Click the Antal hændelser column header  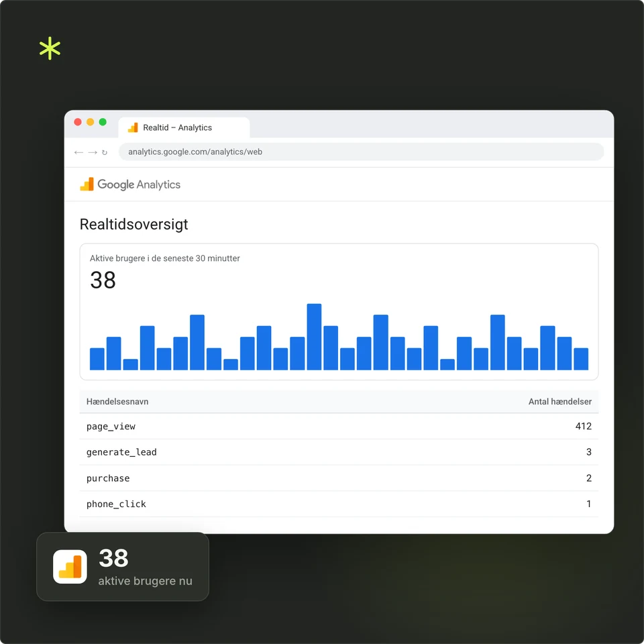559,402
